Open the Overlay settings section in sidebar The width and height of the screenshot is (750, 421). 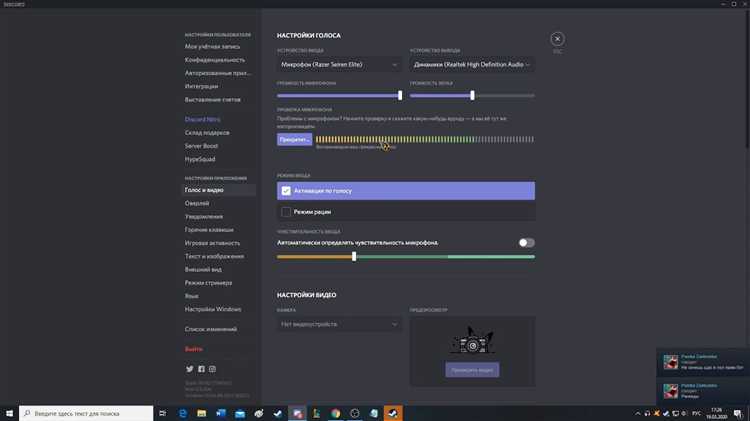pyautogui.click(x=197, y=203)
